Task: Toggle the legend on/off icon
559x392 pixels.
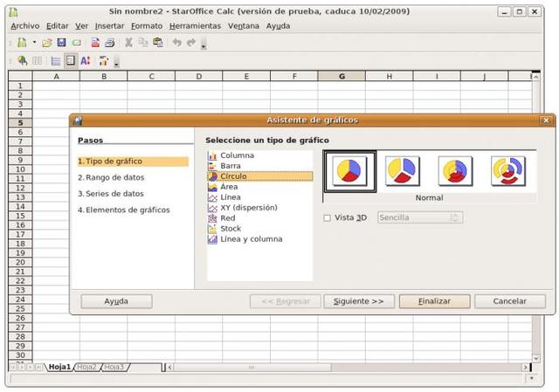Action: point(71,61)
